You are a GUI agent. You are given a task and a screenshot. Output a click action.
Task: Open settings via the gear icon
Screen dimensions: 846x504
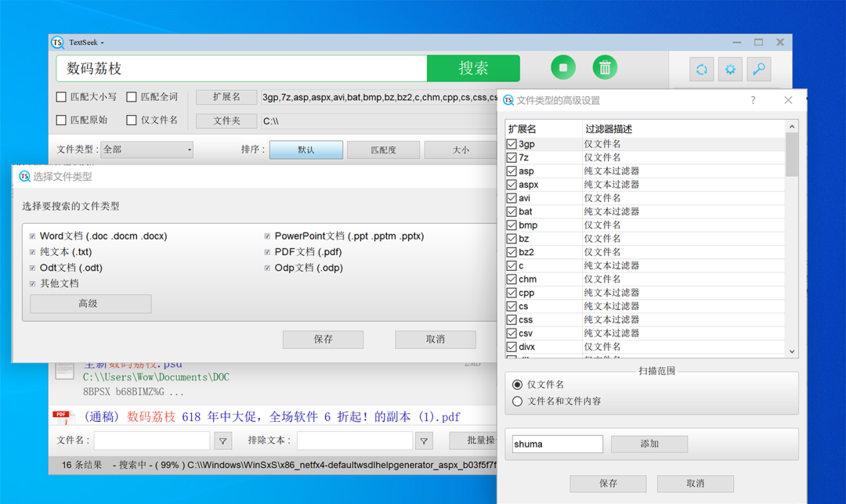tap(730, 69)
